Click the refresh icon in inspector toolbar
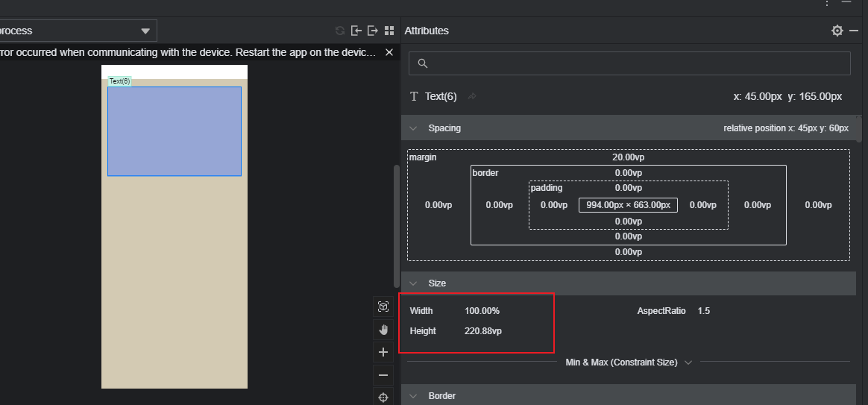 pyautogui.click(x=340, y=31)
